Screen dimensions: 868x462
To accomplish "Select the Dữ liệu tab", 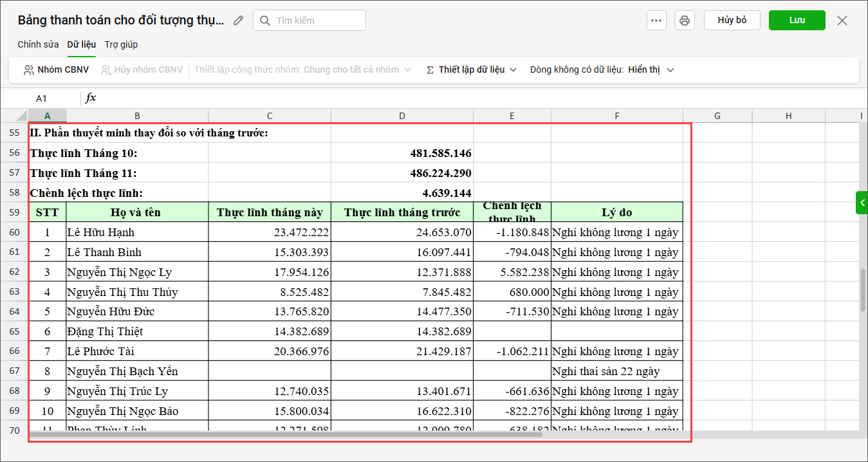I will click(x=82, y=44).
